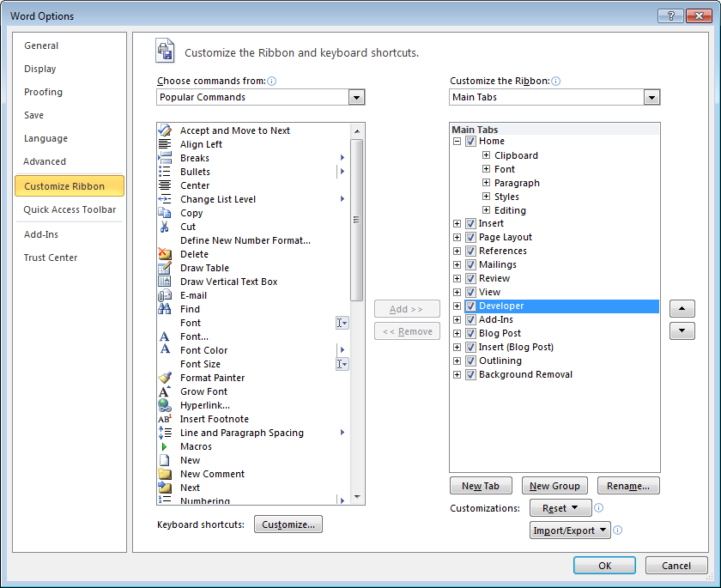Click the commands list scroll-down arrow
This screenshot has width=721, height=588.
357,497
